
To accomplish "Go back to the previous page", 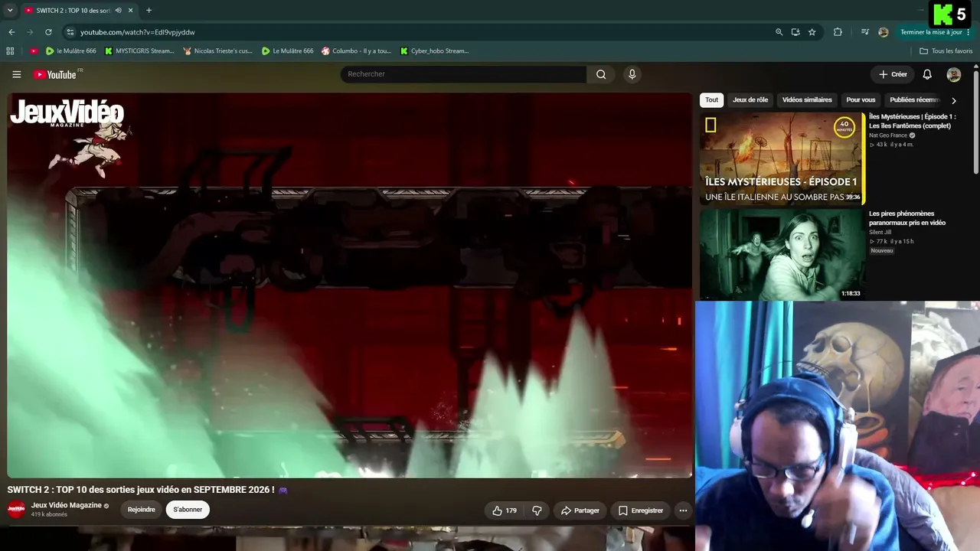I will click(11, 32).
